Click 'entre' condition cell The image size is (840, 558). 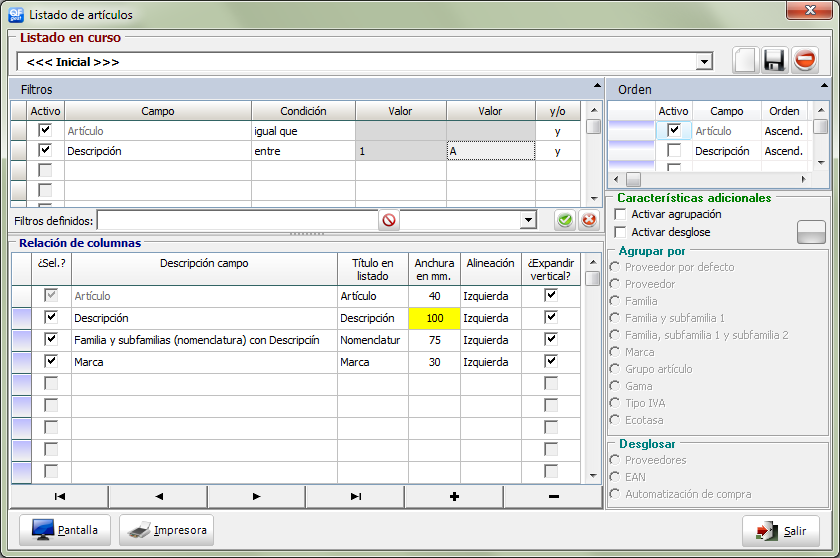(x=303, y=151)
